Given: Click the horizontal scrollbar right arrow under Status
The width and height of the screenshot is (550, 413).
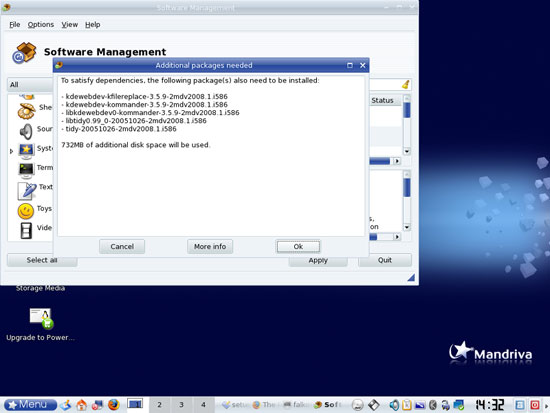Looking at the screenshot, I should click(x=397, y=161).
